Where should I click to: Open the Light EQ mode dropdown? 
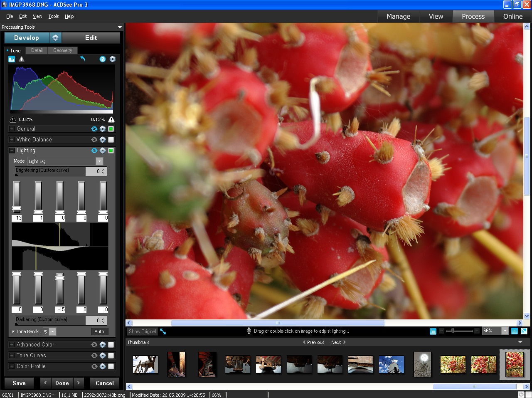pos(99,161)
